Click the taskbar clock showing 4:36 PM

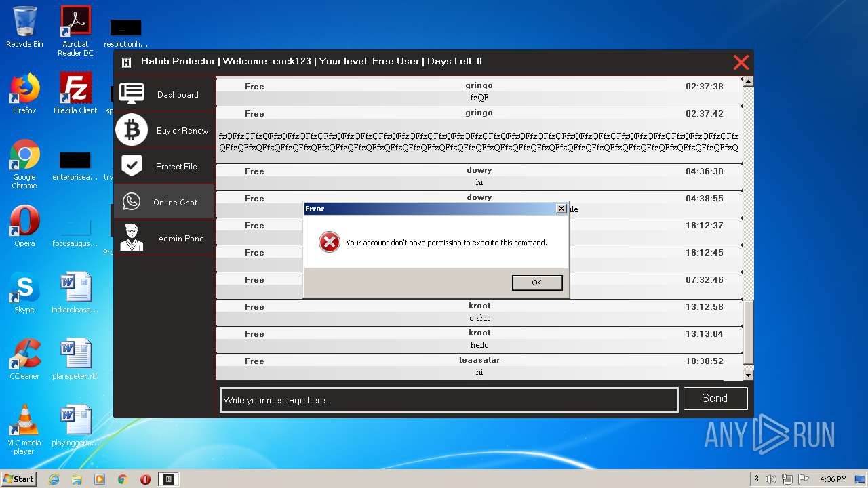click(833, 479)
